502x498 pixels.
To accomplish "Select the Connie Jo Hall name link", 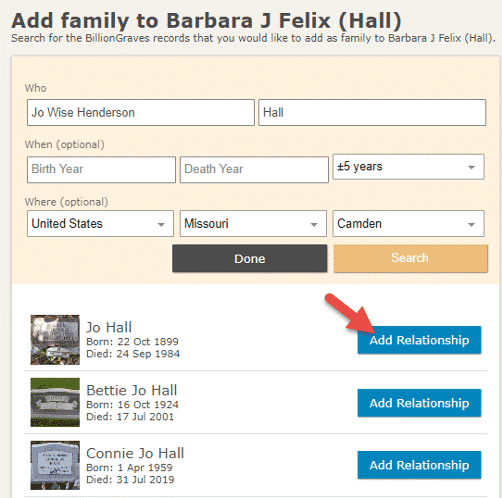I will [x=135, y=453].
